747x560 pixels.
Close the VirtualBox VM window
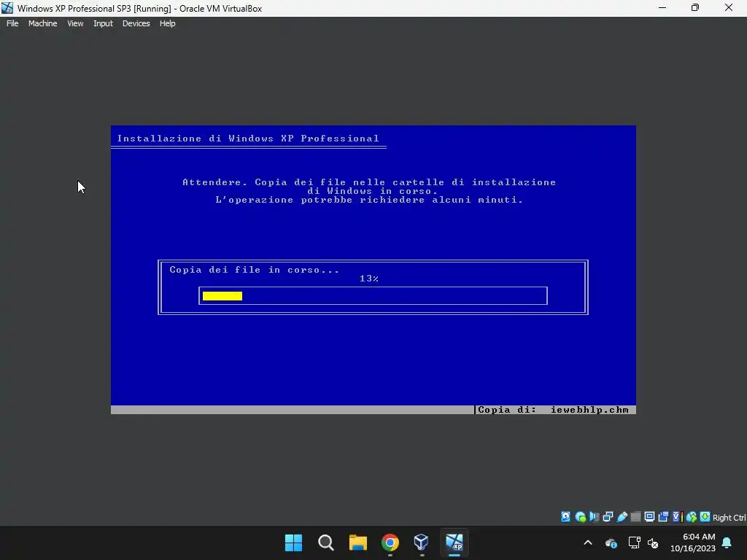[x=729, y=8]
